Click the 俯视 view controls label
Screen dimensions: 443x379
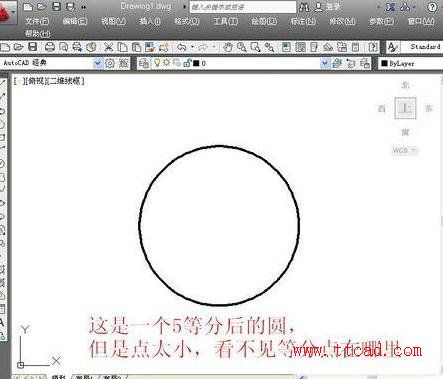[36, 81]
